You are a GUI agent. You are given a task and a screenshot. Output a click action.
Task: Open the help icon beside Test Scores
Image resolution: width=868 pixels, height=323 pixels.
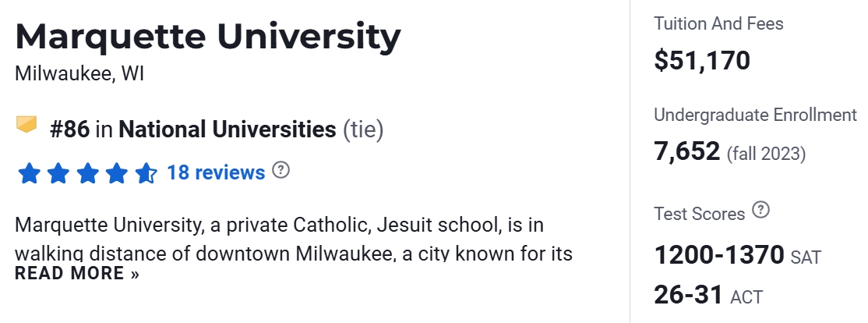pos(761,211)
